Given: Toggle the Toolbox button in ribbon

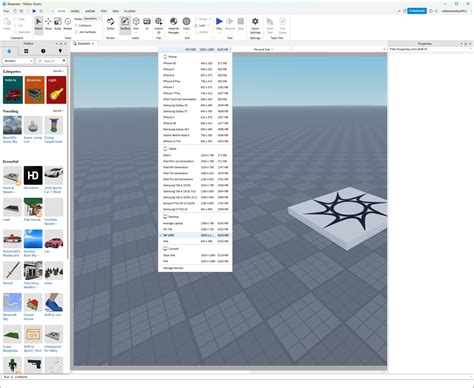Looking at the screenshot, I should 125,24.
